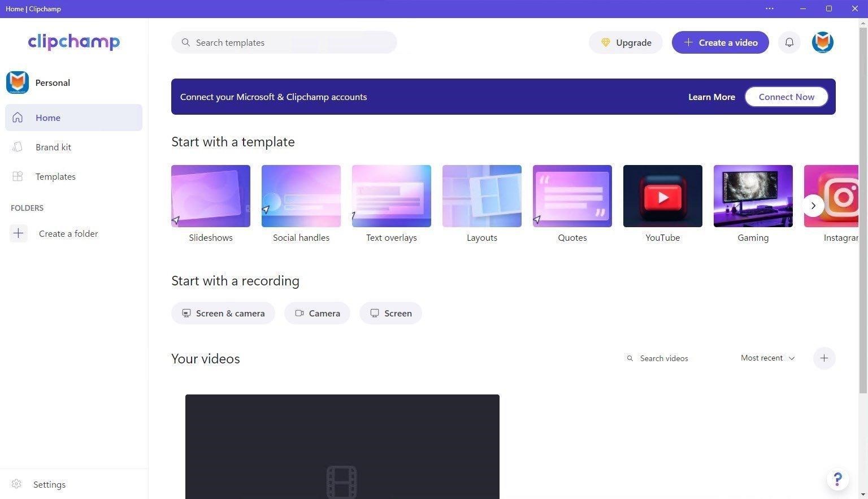Open the Gaming template thumbnail
The width and height of the screenshot is (868, 499).
[x=753, y=196]
